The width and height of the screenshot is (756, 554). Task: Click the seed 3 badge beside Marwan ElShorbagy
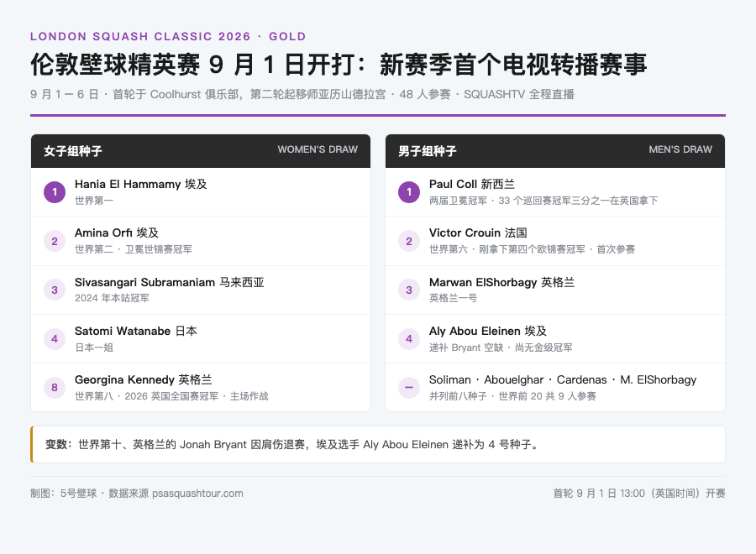coord(409,290)
